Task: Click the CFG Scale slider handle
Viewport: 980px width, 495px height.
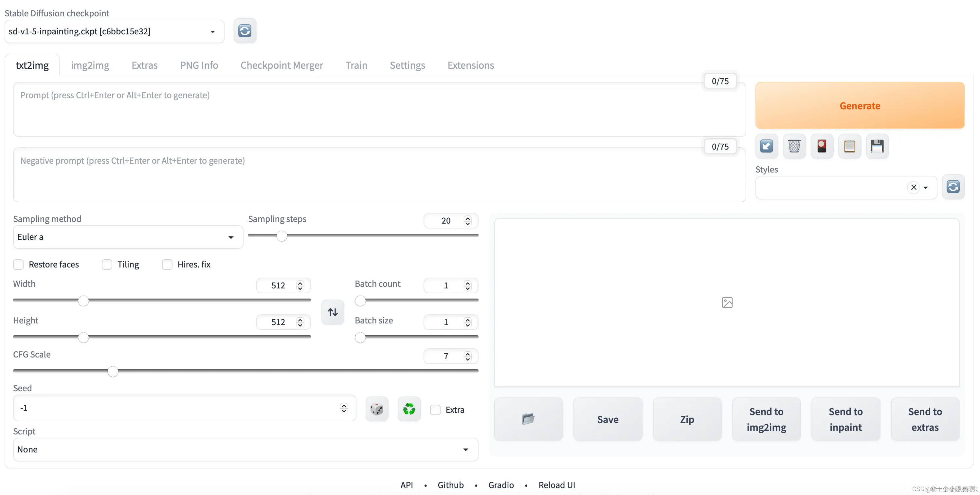Action: [x=113, y=371]
